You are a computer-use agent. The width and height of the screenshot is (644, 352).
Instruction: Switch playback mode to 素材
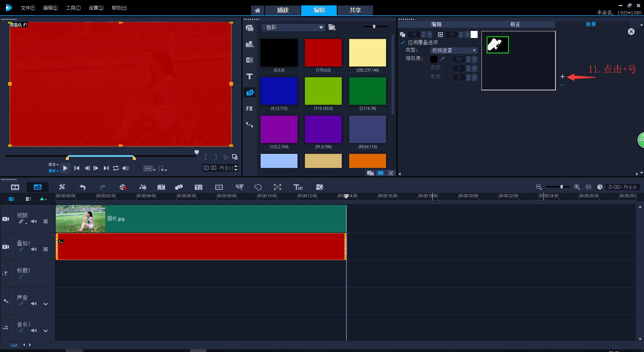52,171
